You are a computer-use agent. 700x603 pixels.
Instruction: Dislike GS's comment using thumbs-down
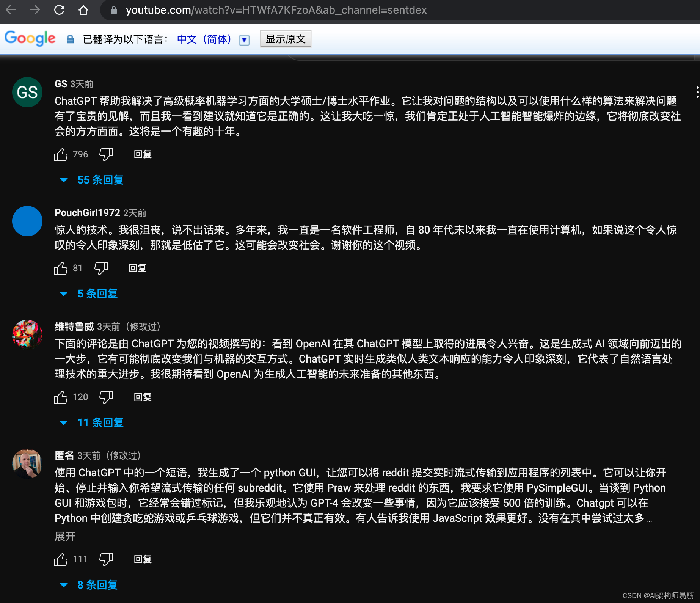click(x=106, y=154)
